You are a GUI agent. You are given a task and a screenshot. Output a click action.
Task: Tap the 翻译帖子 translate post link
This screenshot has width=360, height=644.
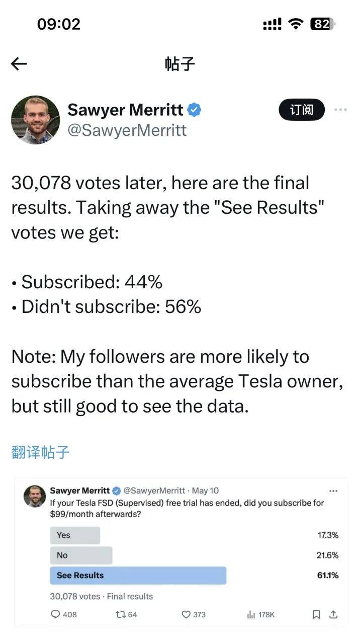pyautogui.click(x=40, y=452)
